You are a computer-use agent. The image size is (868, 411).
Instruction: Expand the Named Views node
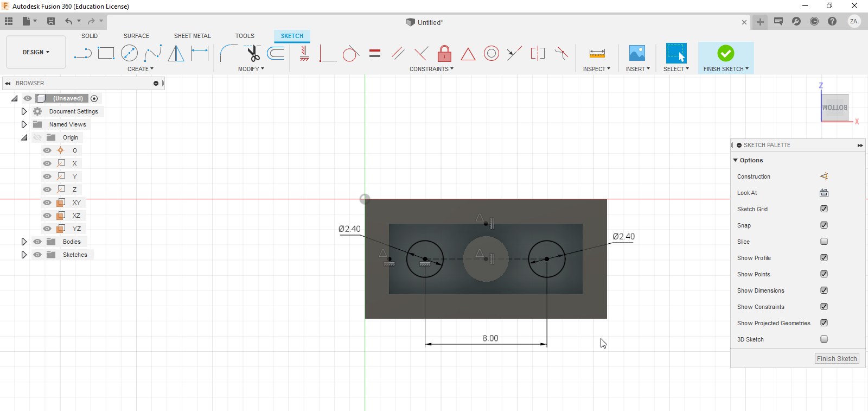24,124
